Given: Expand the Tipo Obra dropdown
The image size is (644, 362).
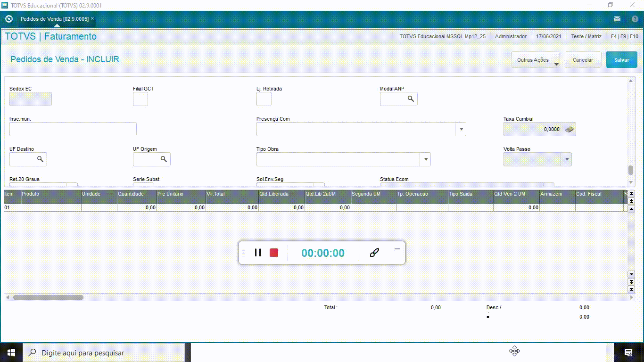Looking at the screenshot, I should (425, 159).
